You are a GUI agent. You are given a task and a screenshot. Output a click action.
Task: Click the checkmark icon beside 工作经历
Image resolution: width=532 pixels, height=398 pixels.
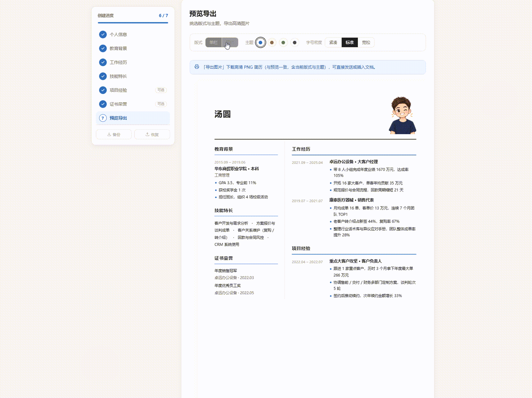pos(103,62)
